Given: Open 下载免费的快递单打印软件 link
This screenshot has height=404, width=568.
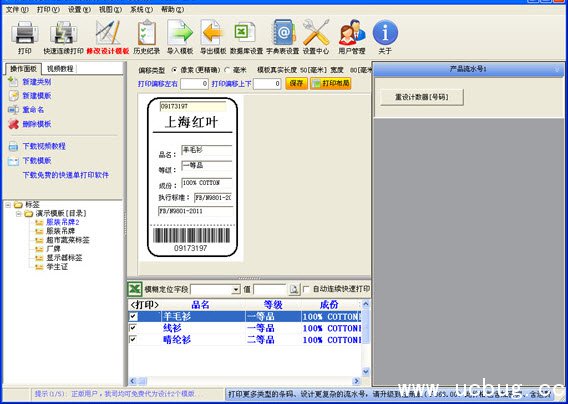Looking at the screenshot, I should coord(66,175).
